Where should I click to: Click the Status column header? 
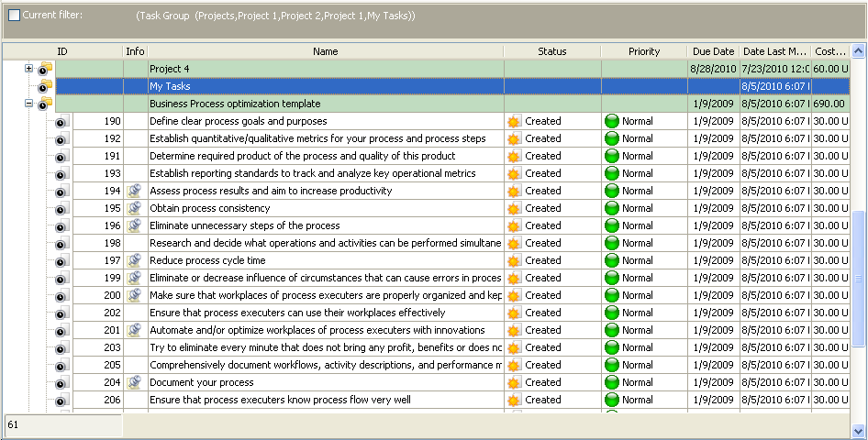pyautogui.click(x=551, y=51)
